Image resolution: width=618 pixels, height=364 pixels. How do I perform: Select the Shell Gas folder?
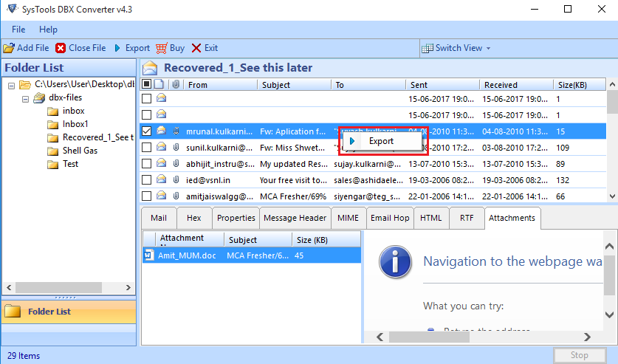pyautogui.click(x=80, y=151)
